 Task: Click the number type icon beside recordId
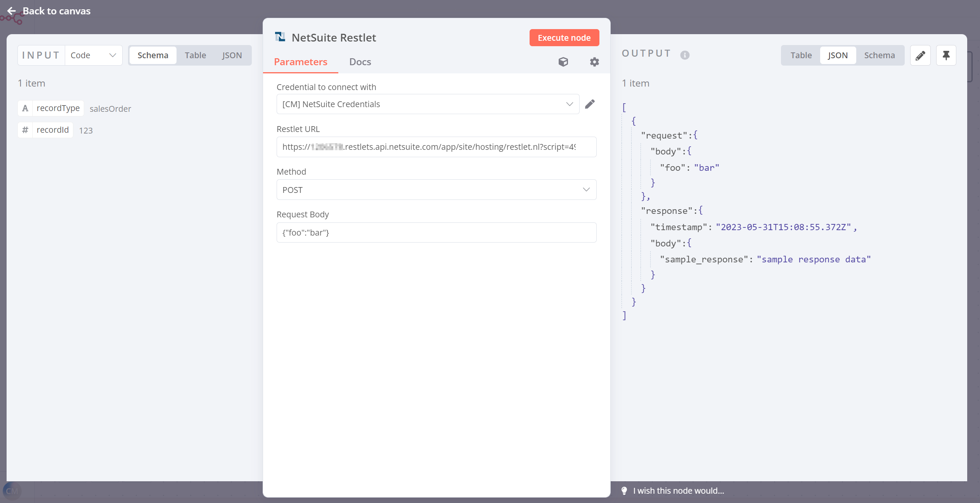(25, 130)
